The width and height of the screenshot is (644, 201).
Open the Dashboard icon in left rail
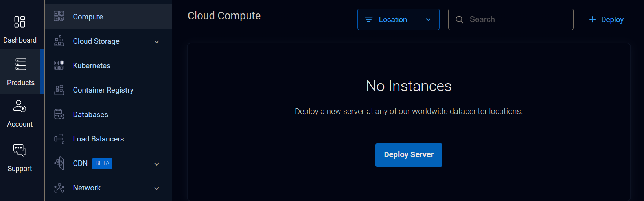tap(20, 22)
